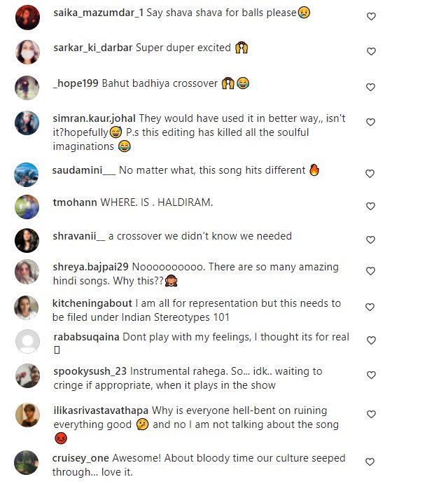The image size is (448, 484).
Task: Open saika_mazumdar_1's profile via username
Action: point(98,13)
